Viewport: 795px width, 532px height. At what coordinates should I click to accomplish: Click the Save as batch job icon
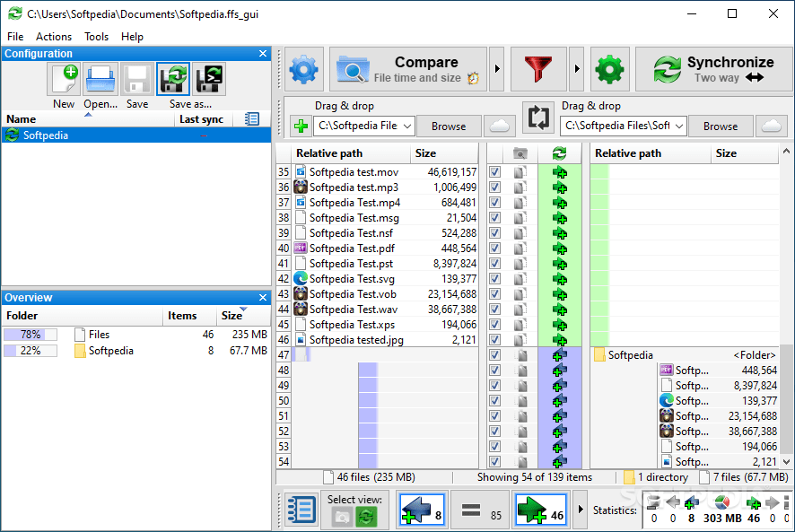click(x=209, y=79)
